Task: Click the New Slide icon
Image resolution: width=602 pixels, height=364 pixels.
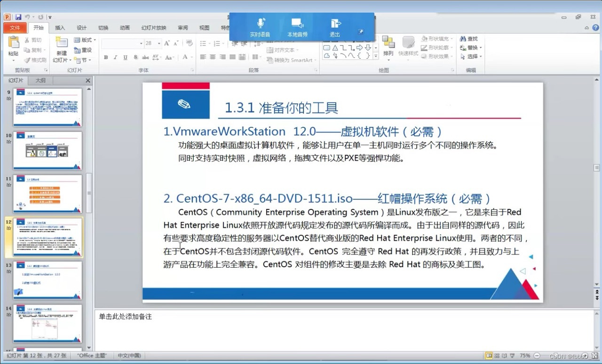Action: click(x=62, y=43)
